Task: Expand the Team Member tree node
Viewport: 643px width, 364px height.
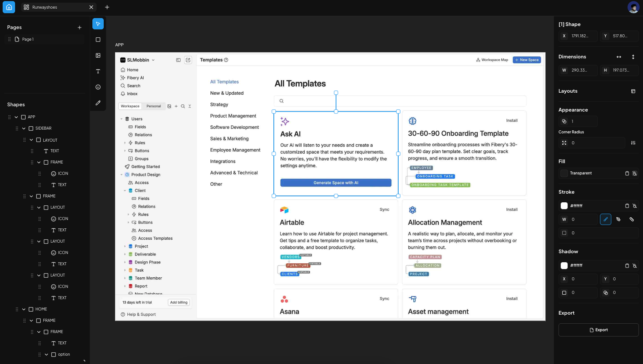Action: point(125,278)
